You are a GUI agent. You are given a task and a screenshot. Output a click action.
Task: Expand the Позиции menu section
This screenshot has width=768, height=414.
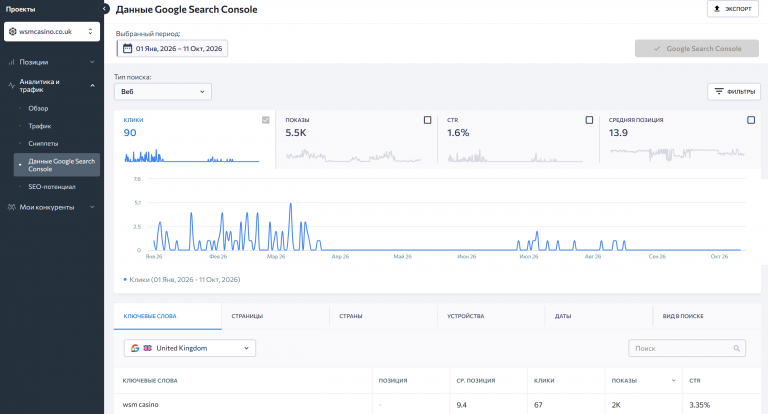click(92, 62)
